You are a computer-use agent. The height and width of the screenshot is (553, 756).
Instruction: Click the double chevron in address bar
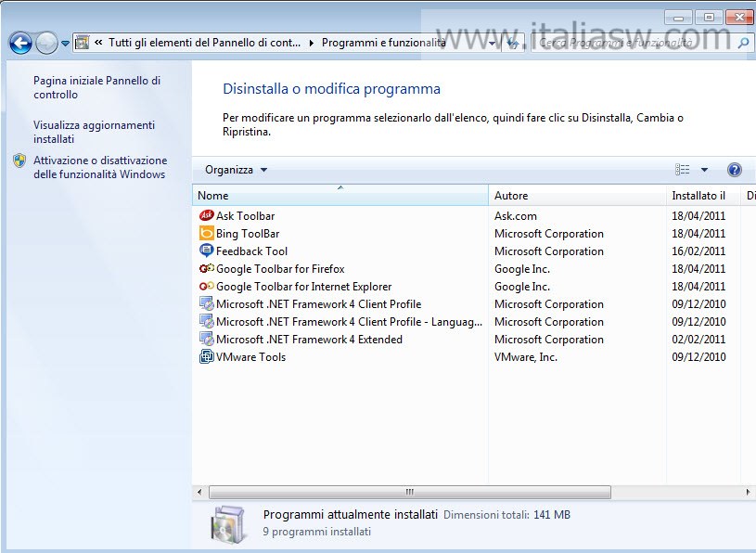tap(98, 43)
